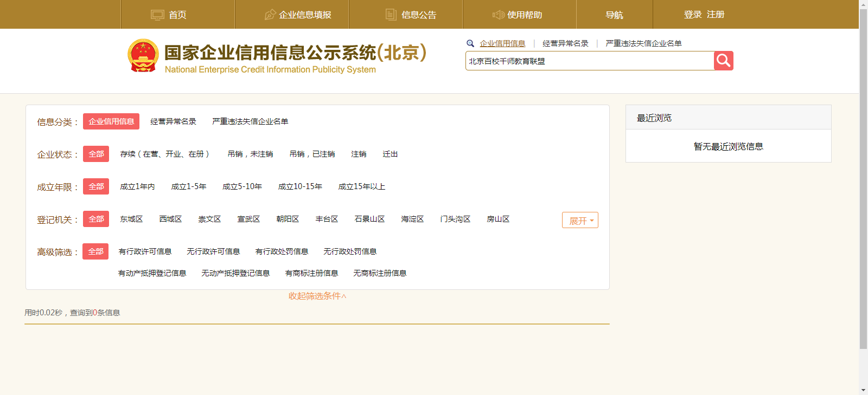868x395 pixels.
Task: Filter registration authority by 宣武区
Action: coord(248,219)
